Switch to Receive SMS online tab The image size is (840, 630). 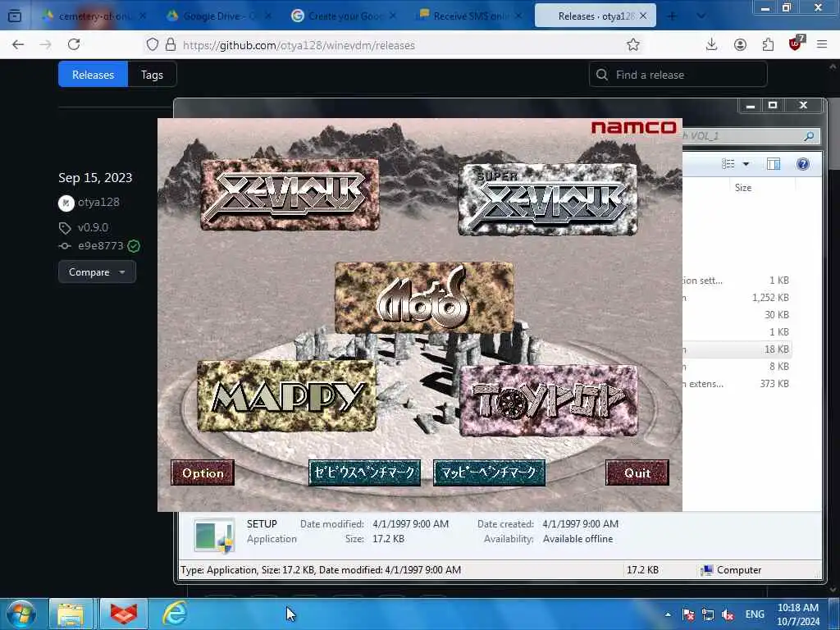(x=470, y=16)
